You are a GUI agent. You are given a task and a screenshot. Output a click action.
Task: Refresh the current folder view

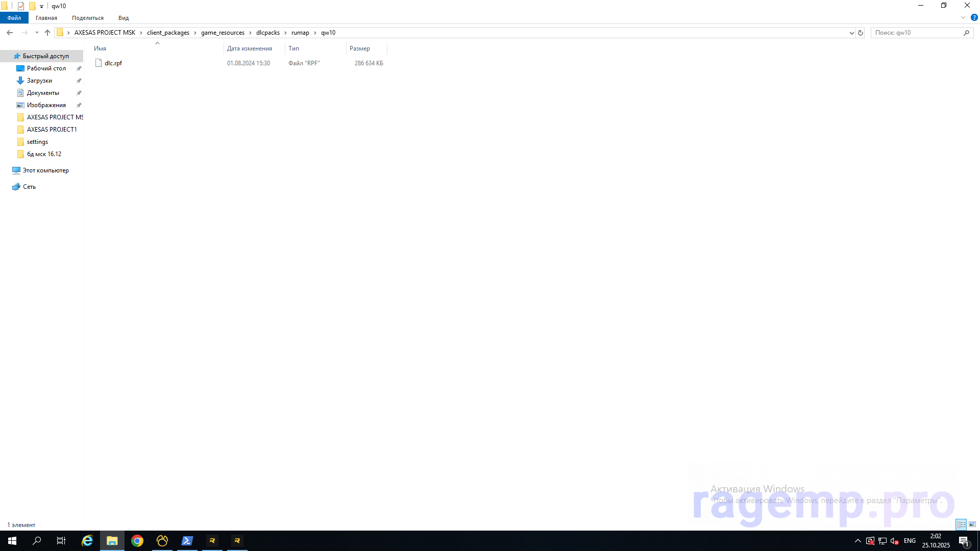point(861,33)
